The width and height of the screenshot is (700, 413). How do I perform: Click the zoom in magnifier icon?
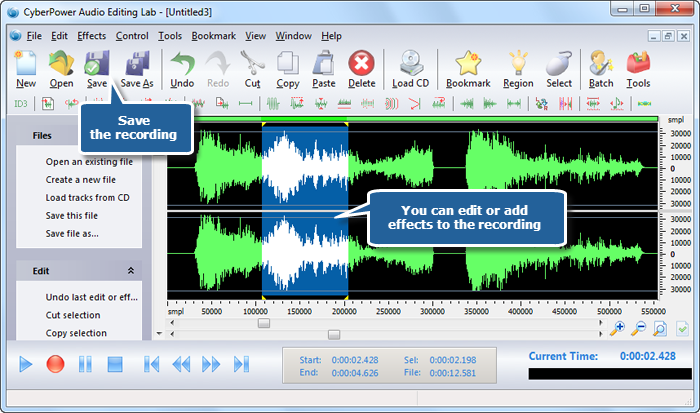tap(617, 329)
